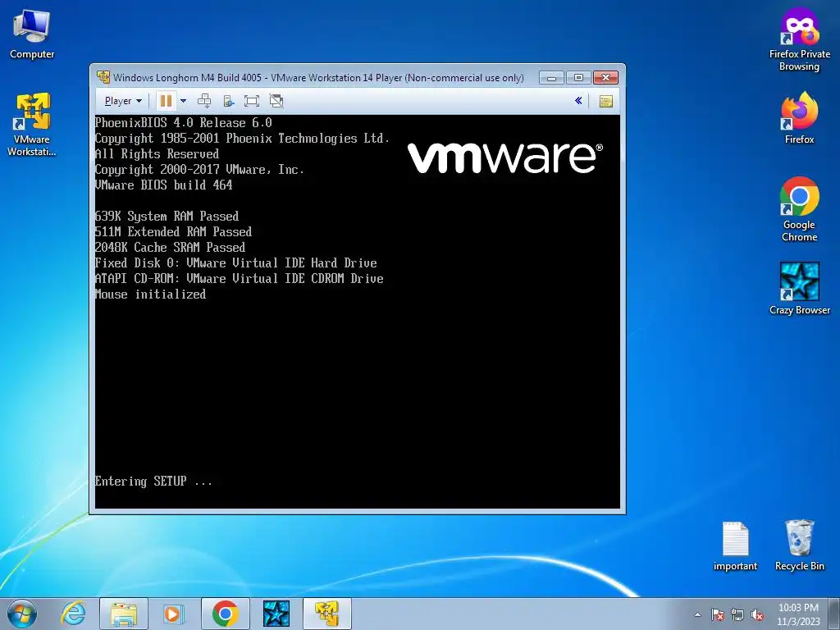Click the 'Entering SETUP ...' text

[x=153, y=481]
